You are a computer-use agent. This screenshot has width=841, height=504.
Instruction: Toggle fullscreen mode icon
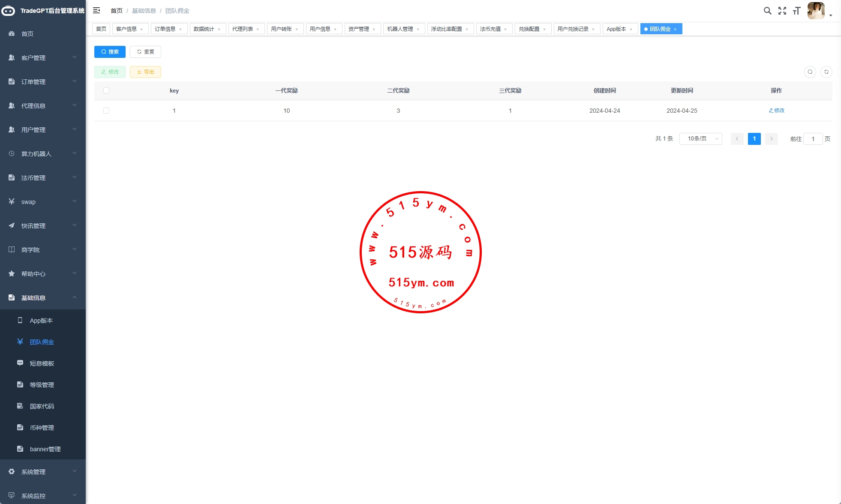782,11
